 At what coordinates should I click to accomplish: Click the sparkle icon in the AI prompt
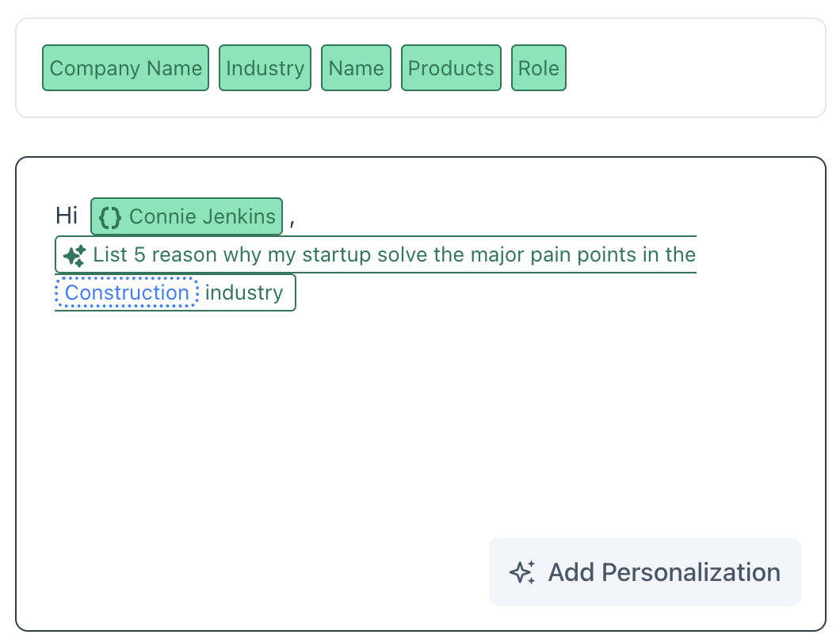coord(74,255)
